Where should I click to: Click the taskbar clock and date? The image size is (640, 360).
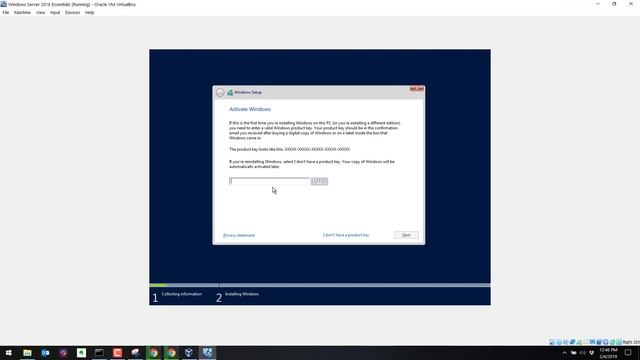coord(608,353)
